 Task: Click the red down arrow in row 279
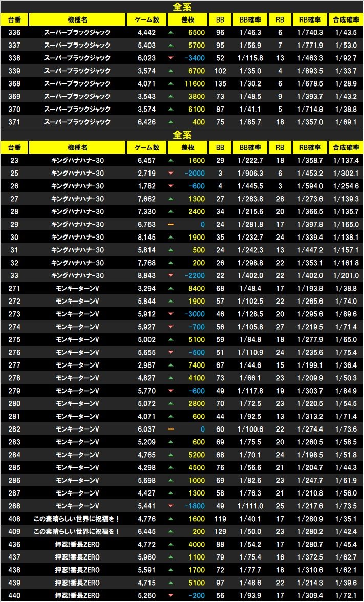tap(171, 391)
